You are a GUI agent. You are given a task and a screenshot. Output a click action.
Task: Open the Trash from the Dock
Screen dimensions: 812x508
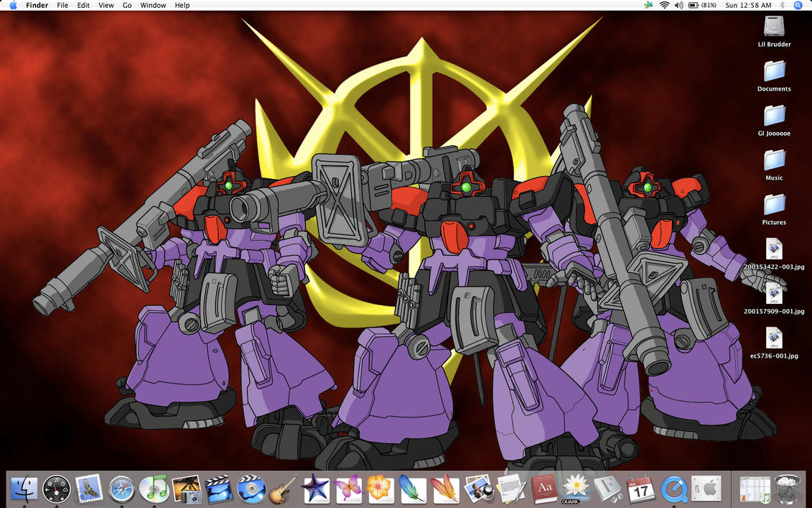point(787,491)
